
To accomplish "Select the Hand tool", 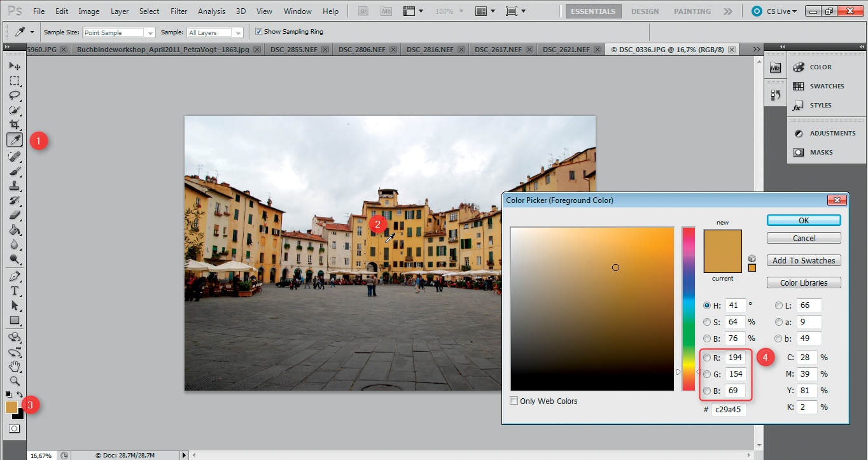I will [x=15, y=366].
